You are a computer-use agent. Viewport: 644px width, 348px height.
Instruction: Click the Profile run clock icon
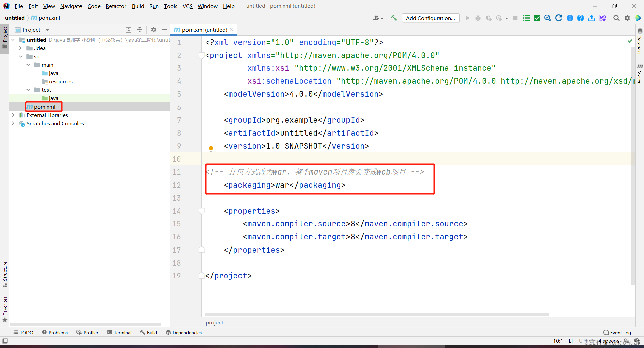coord(499,18)
